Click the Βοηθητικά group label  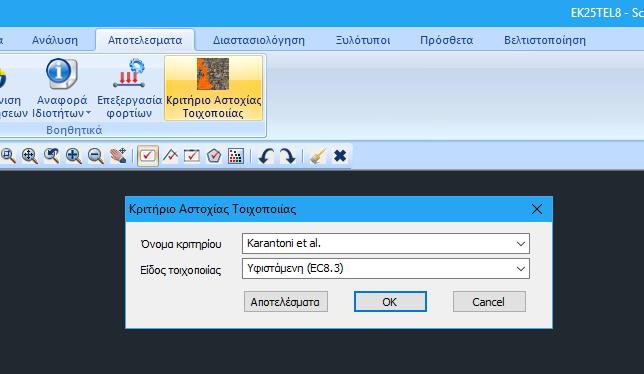tap(74, 130)
